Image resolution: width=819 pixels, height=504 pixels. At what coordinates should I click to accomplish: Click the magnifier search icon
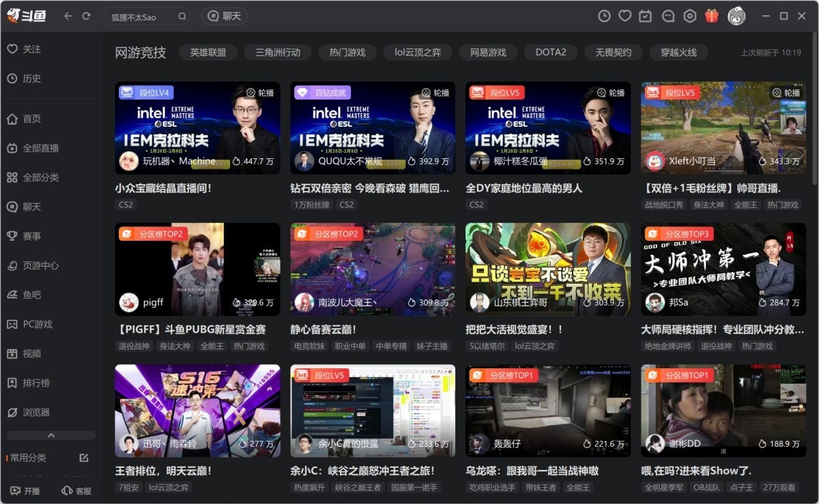click(x=182, y=16)
